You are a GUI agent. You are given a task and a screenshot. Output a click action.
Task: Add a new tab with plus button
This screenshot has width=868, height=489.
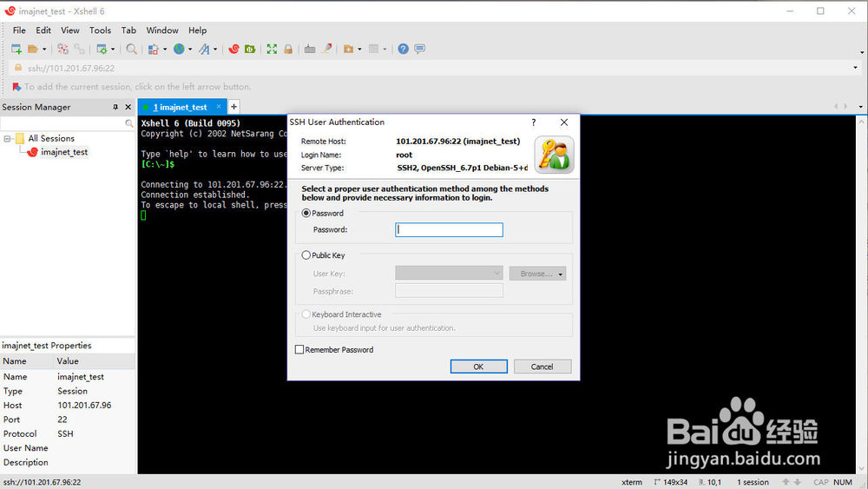tap(234, 106)
